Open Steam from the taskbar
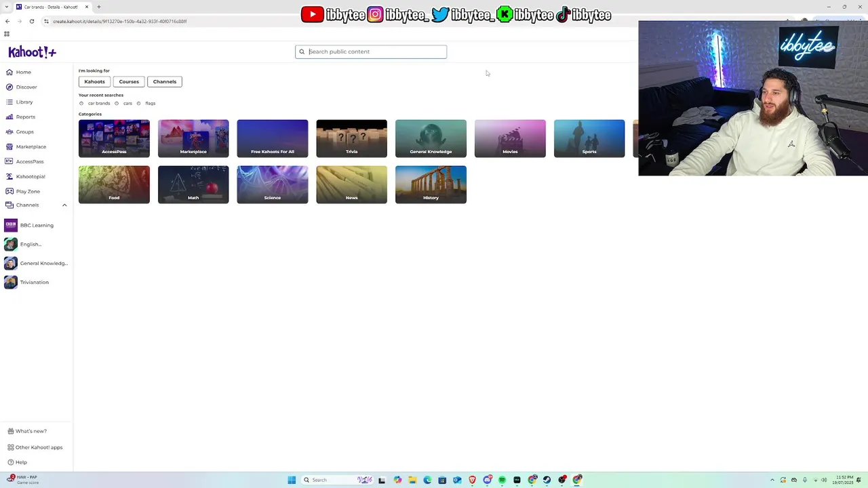The image size is (868, 488). click(547, 480)
